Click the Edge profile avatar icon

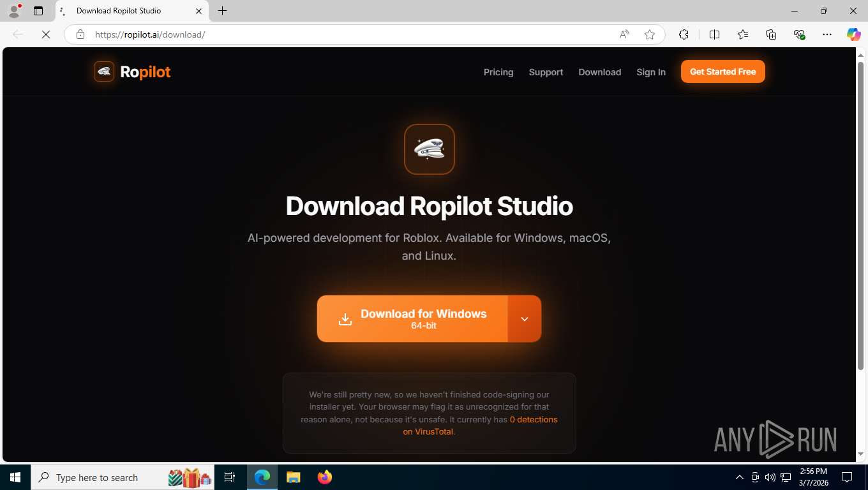14,11
